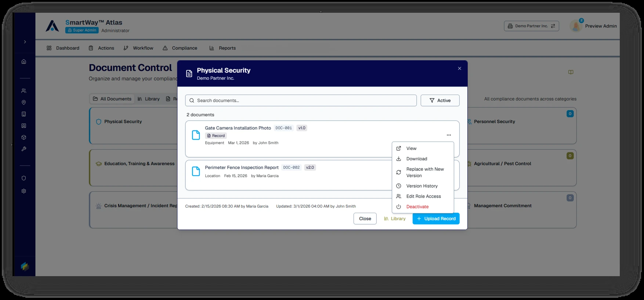This screenshot has width=644, height=300.
Task: Choose Replace with New Version
Action: 423,172
